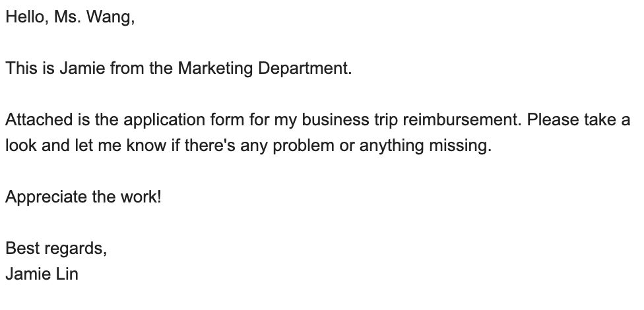Viewport: 644px width, 310px height.
Task: Click the closing "Best regards,"
Action: tap(56, 249)
